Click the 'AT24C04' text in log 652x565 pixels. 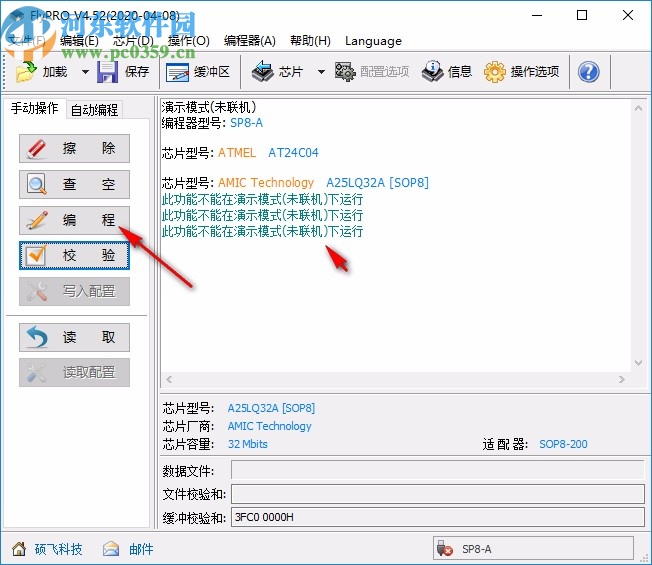[x=293, y=153]
